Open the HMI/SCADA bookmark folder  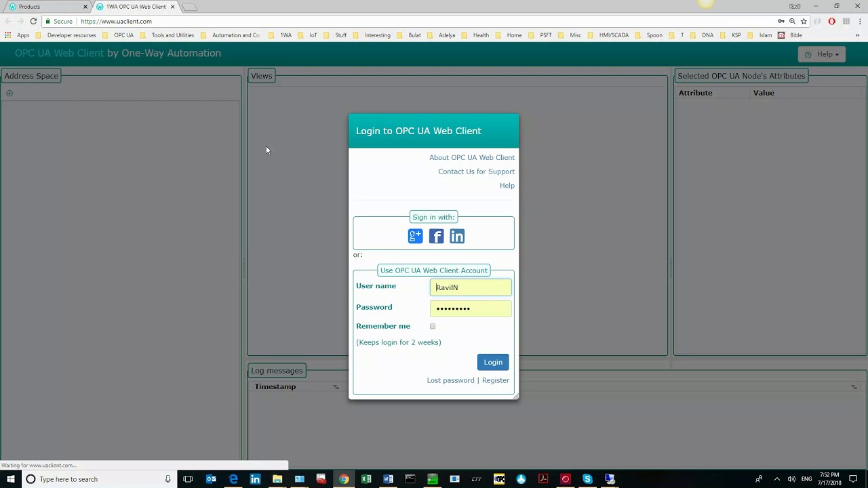tap(609, 35)
